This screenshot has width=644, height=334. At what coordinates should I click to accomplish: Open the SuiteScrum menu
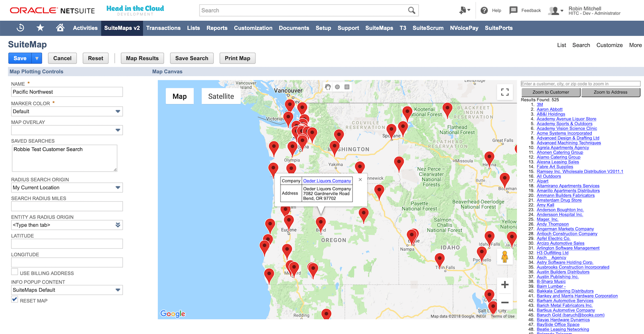tap(428, 28)
